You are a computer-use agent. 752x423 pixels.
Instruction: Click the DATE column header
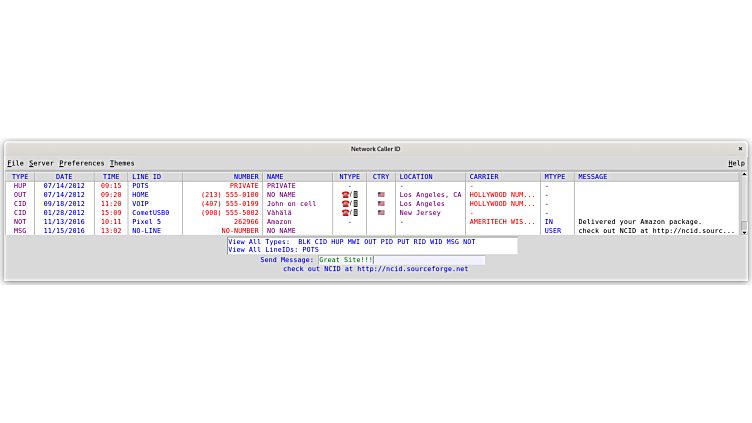pos(64,177)
